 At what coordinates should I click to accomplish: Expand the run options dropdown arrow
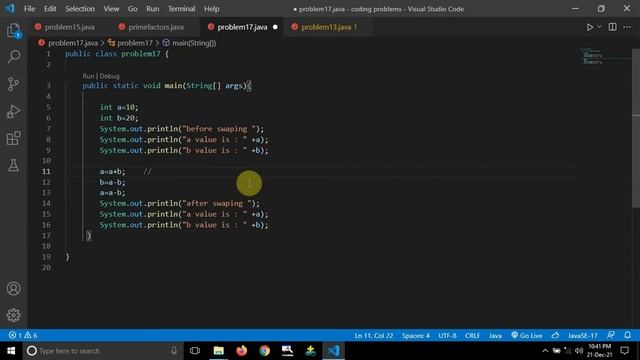[x=599, y=27]
